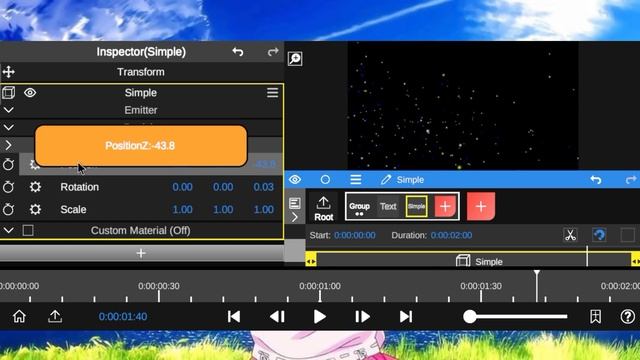The image size is (640, 360).
Task: Edit the Start time 0:00:00:00
Action: click(x=355, y=236)
